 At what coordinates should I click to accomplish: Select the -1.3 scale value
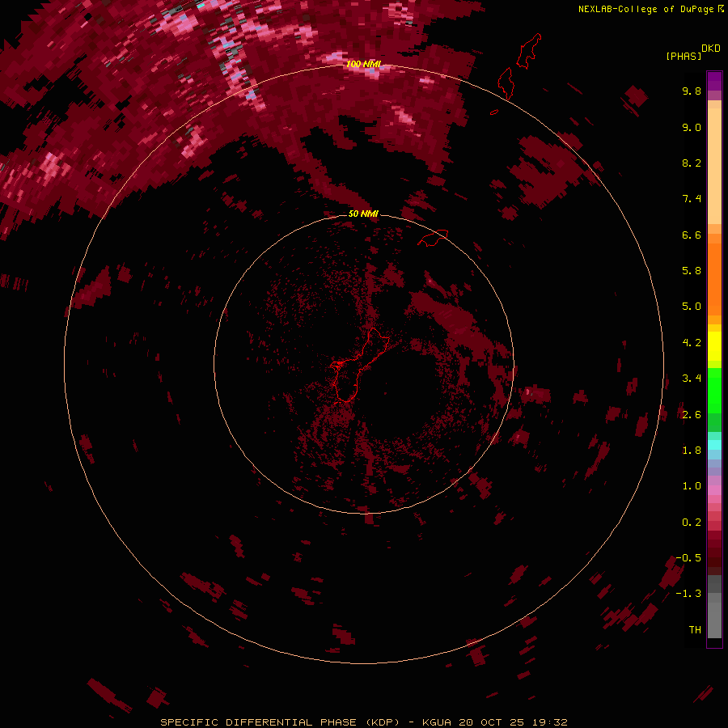[688, 594]
